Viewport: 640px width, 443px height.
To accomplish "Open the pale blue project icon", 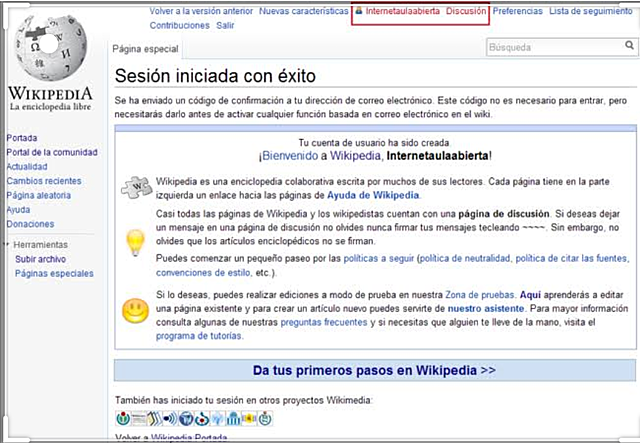I will pos(218,419).
